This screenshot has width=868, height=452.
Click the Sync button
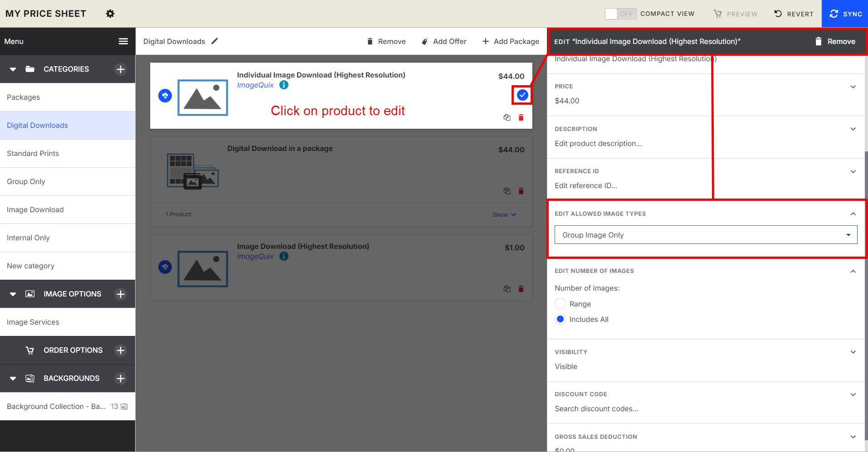point(845,14)
